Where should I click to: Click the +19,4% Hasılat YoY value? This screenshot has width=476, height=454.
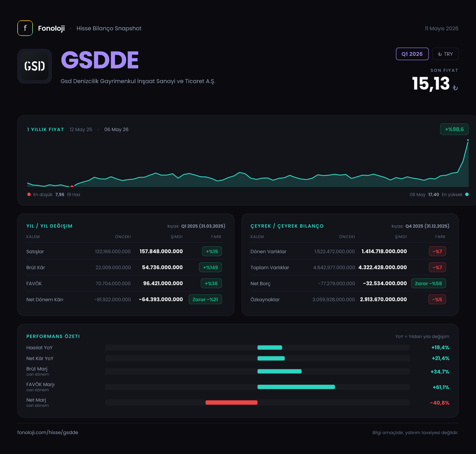point(440,348)
